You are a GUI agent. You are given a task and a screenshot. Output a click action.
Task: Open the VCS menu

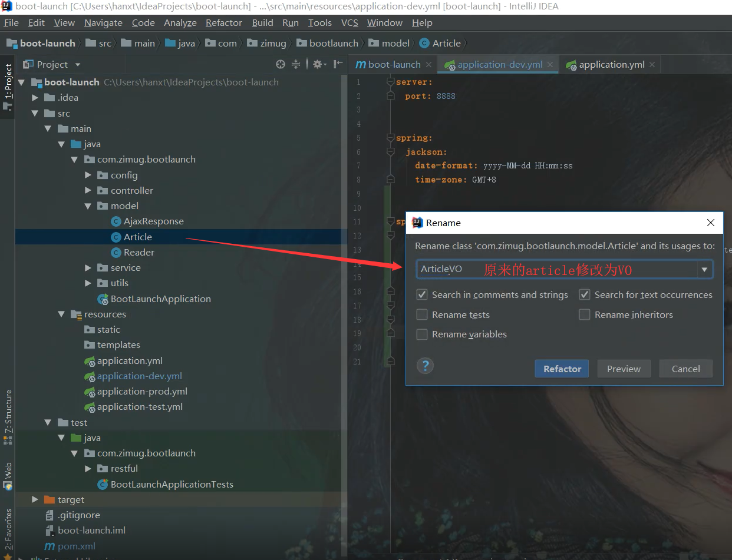coord(349,22)
